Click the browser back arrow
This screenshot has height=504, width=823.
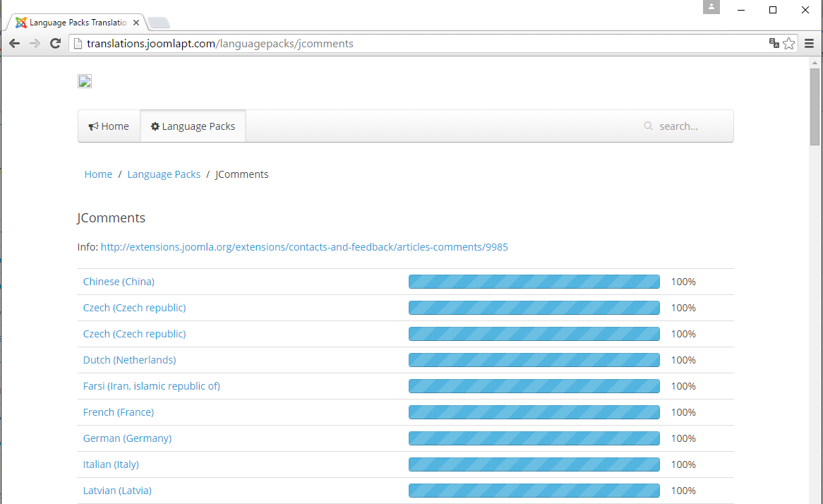point(14,44)
